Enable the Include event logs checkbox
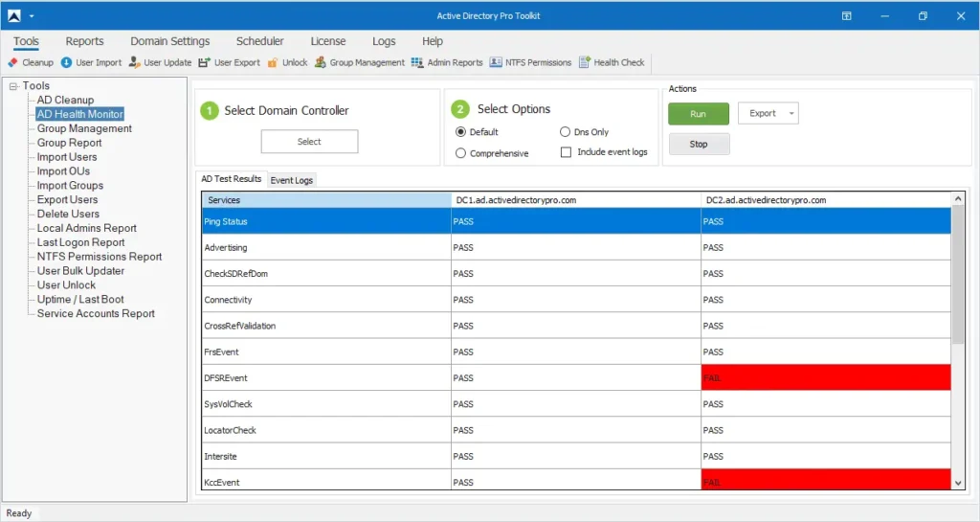Screen dimensions: 980x522 click(x=566, y=152)
